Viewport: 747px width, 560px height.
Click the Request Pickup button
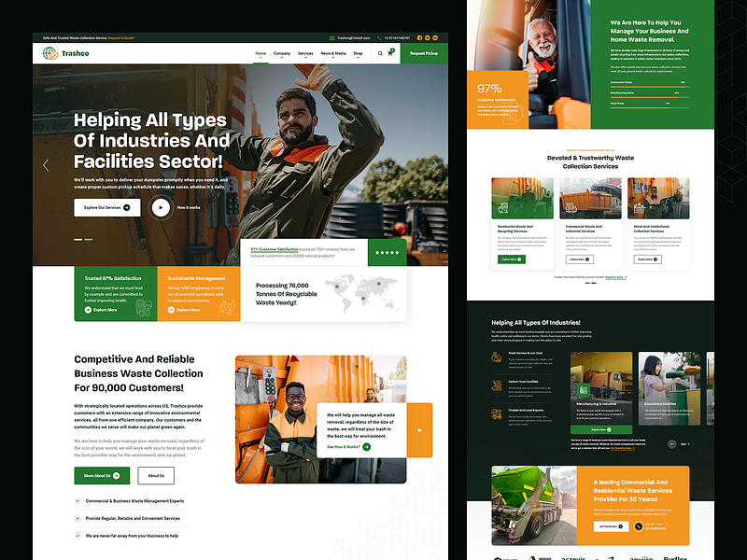click(x=424, y=53)
